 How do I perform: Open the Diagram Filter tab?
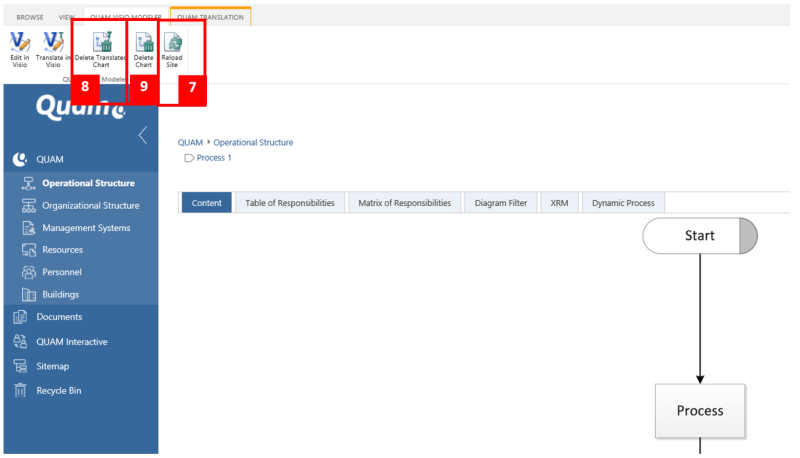pyautogui.click(x=501, y=203)
